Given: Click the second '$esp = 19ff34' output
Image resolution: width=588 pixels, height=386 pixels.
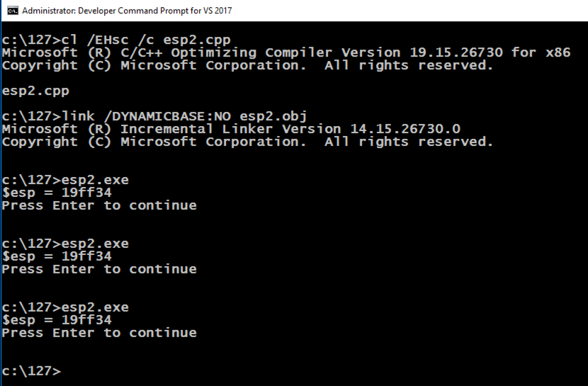Looking at the screenshot, I should (x=57, y=256).
